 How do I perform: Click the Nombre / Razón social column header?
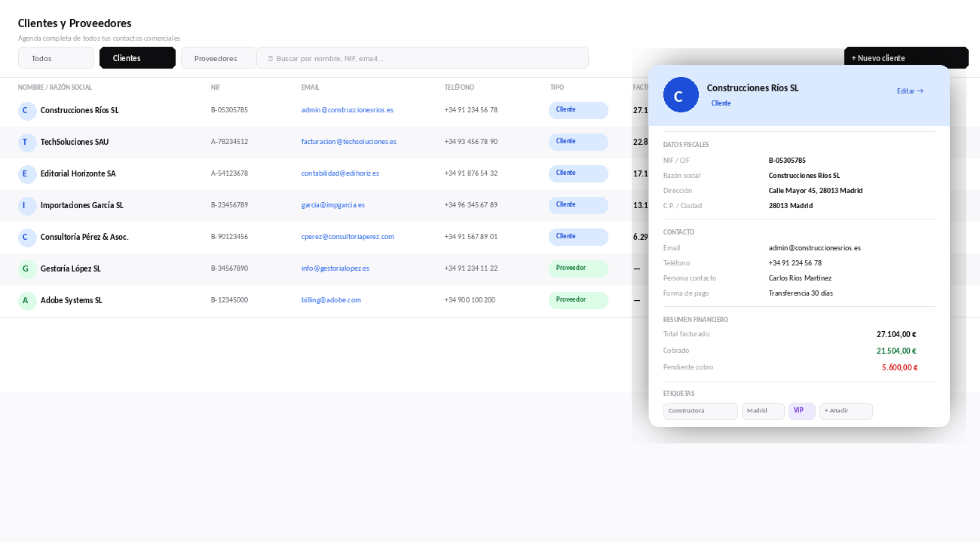pos(55,87)
